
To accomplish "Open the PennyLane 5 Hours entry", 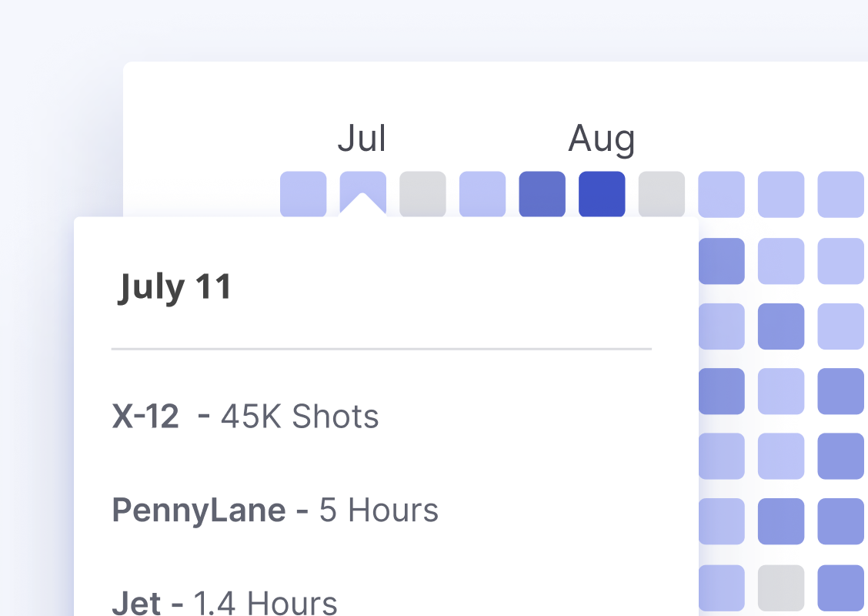I will (x=275, y=511).
